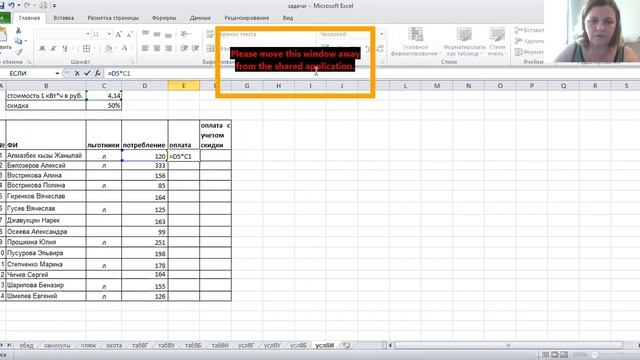
Task: Increase font size with the large A icon
Action: pos(118,35)
